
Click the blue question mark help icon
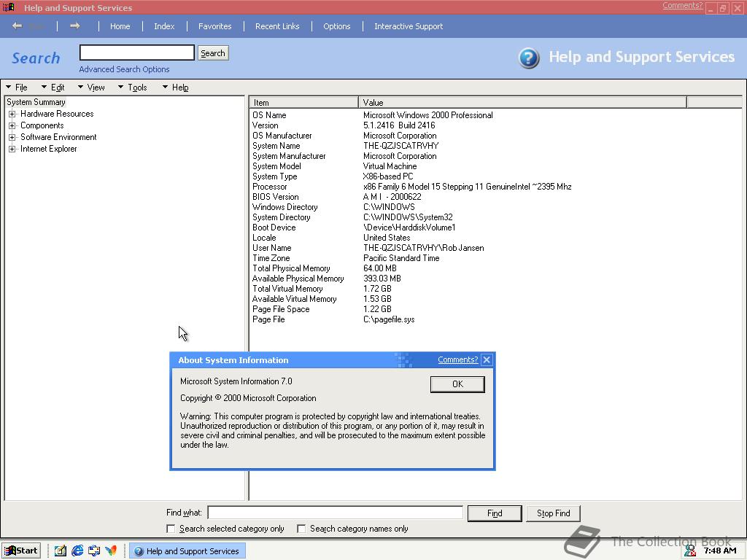click(529, 58)
